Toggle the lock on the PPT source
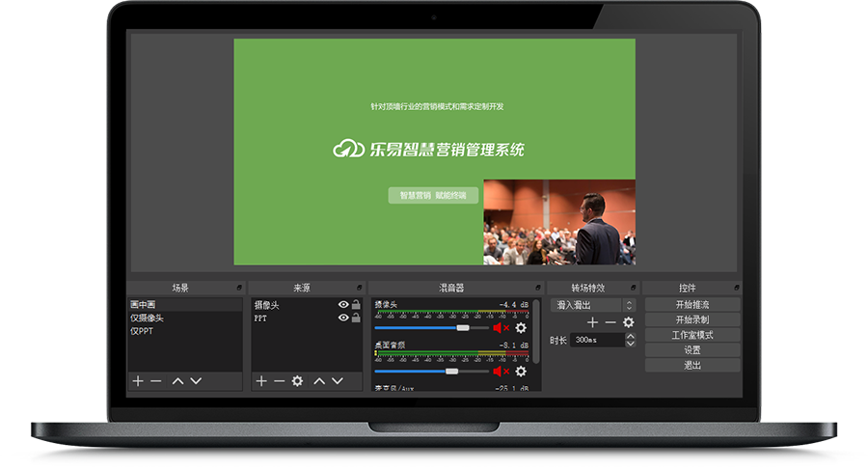This screenshot has height=470, width=868. pos(356,318)
